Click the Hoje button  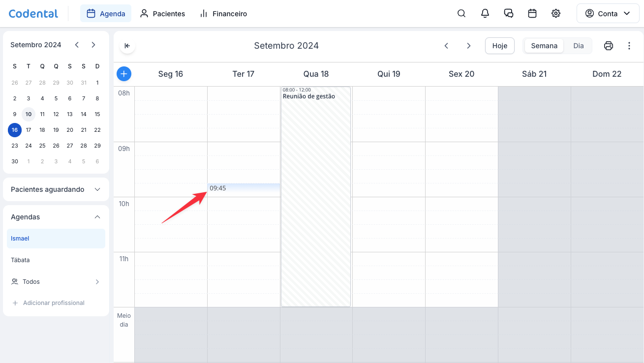pos(499,46)
